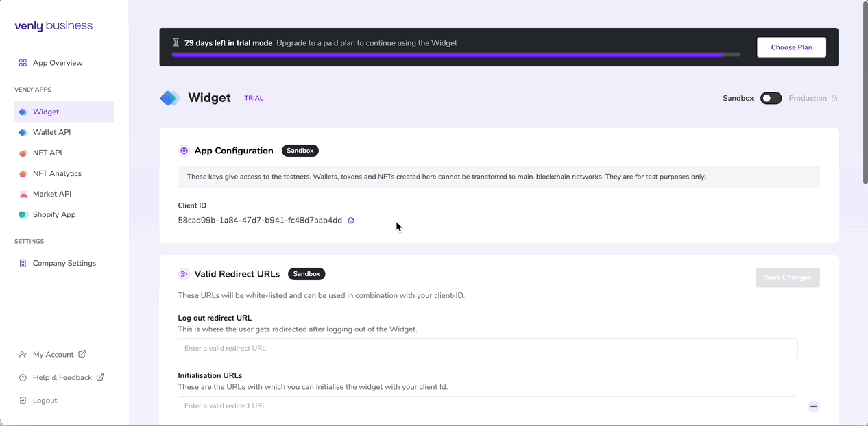Click the My Account person icon

point(23,354)
